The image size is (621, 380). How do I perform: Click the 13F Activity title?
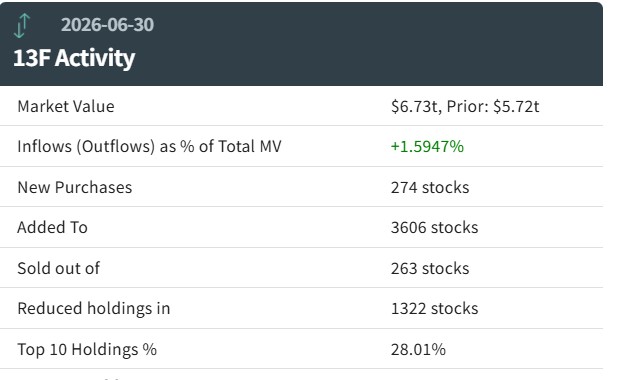pyautogui.click(x=74, y=58)
